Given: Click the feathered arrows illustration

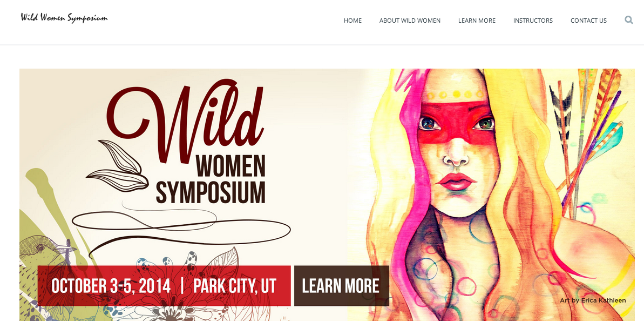Looking at the screenshot, I should point(587,136).
